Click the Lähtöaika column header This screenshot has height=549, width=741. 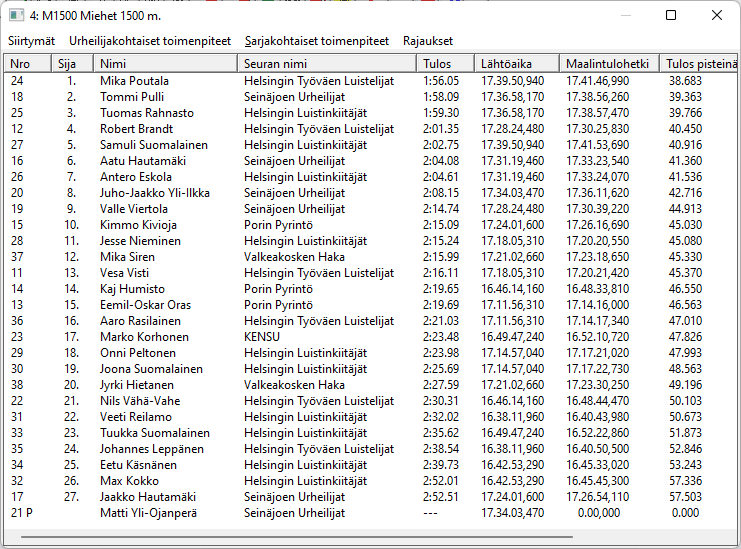tap(515, 64)
